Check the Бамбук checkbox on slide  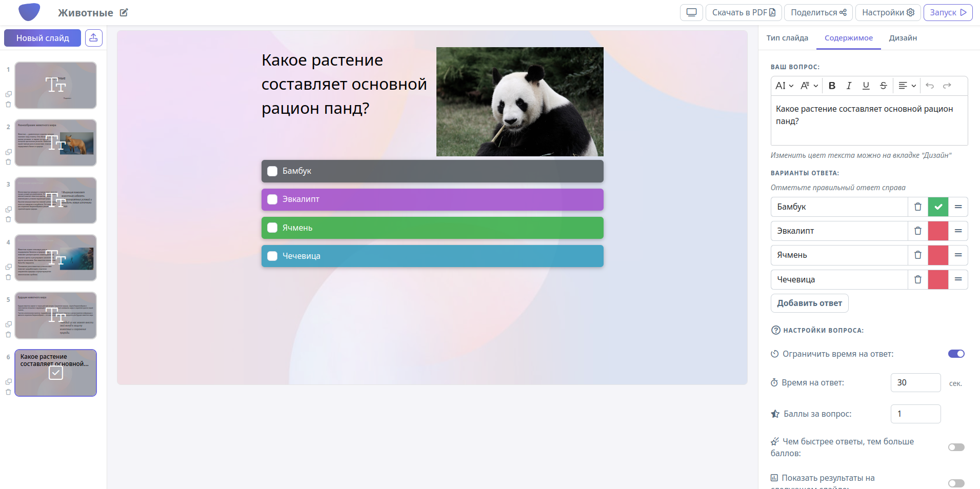272,171
